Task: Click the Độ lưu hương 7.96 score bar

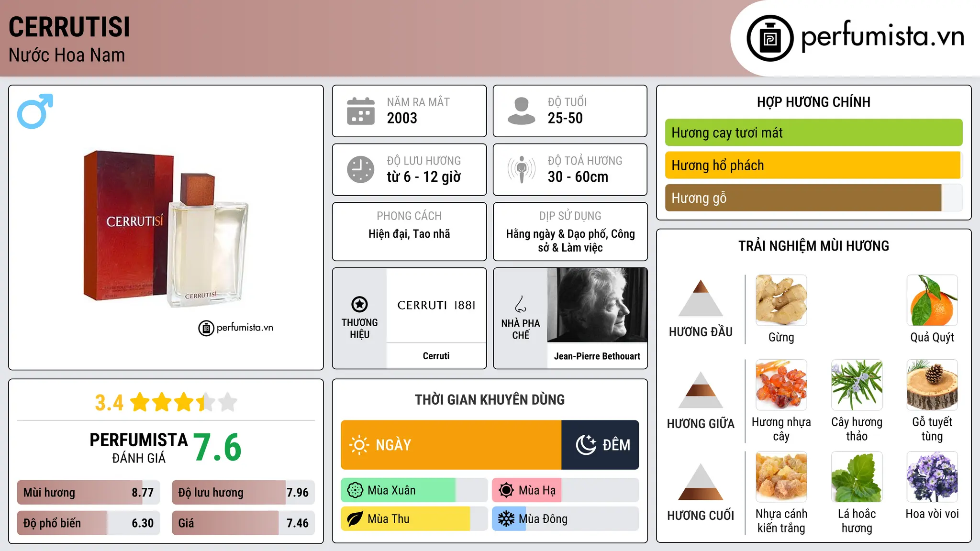Action: pos(244,493)
